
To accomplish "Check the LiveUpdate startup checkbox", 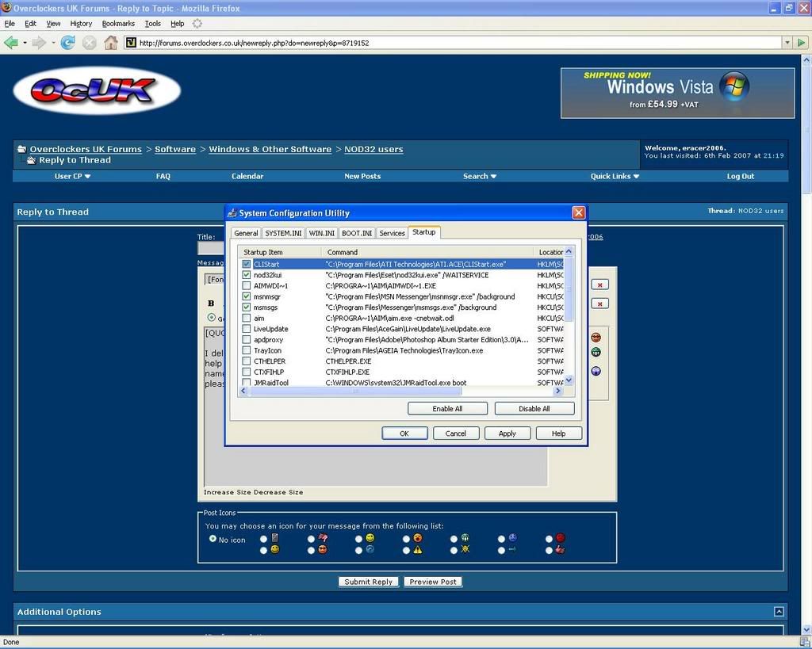I will coord(247,329).
